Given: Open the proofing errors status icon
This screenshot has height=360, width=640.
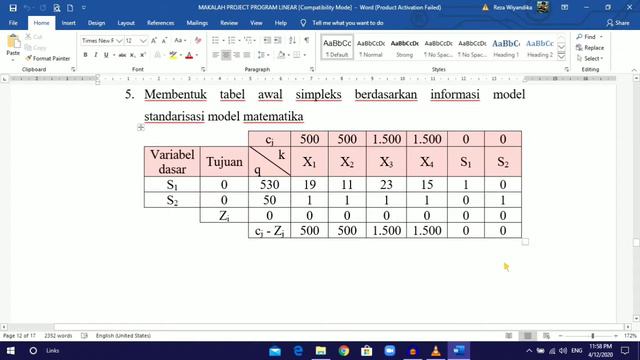Looking at the screenshot, I should pyautogui.click(x=84, y=336).
